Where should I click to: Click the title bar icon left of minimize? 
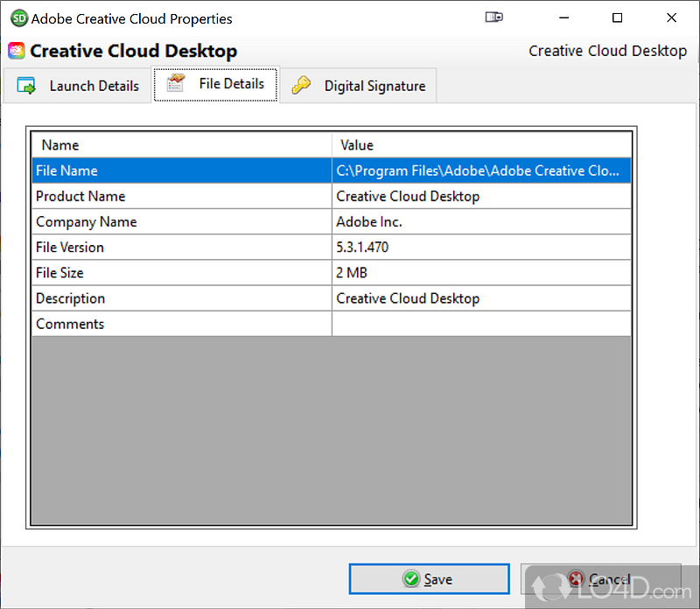[494, 17]
